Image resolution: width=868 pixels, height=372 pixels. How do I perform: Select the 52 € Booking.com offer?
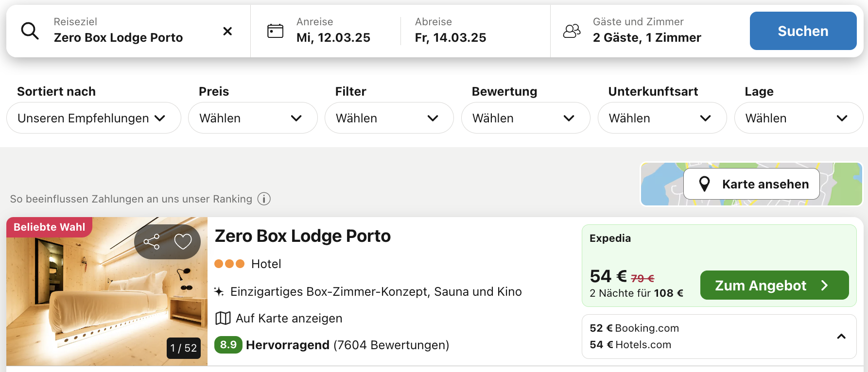coord(634,328)
